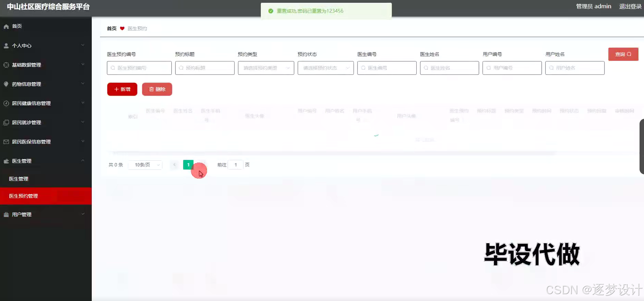The height and width of the screenshot is (301, 644).
Task: Click the 用户姓名 input field
Action: click(x=575, y=68)
